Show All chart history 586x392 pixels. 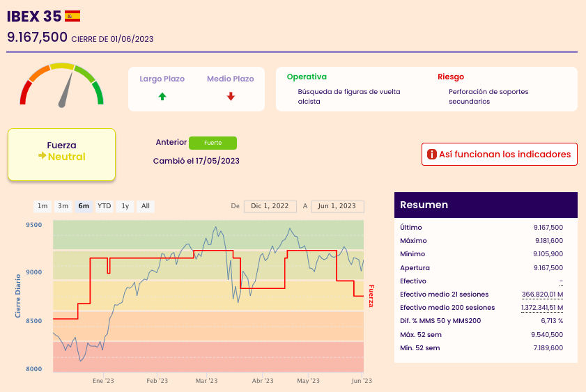tap(146, 206)
